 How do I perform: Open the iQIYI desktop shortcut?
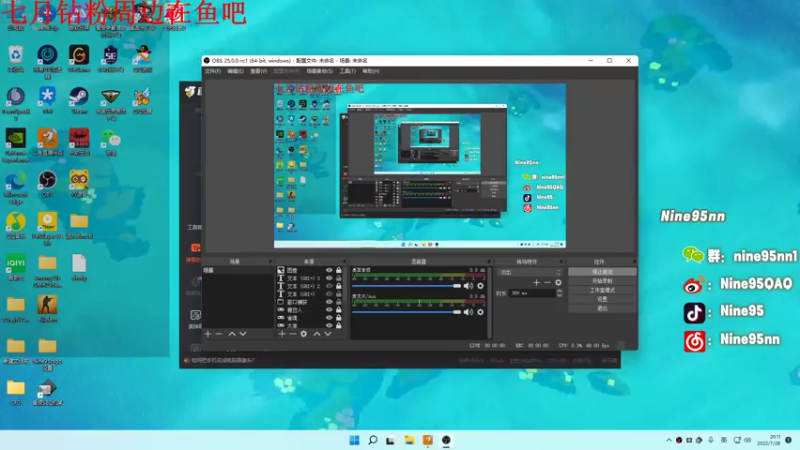tap(16, 267)
